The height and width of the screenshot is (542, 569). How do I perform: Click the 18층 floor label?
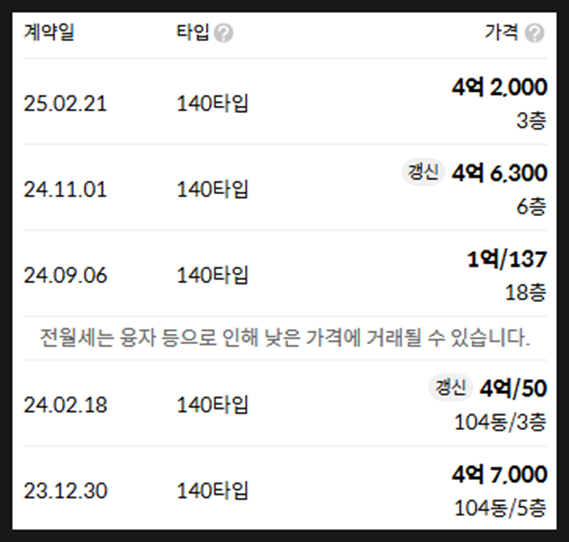[x=525, y=292]
